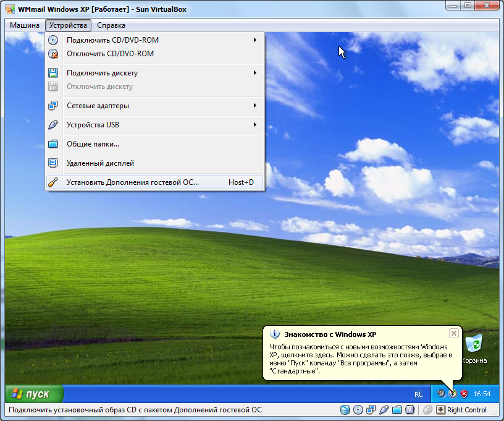The image size is (504, 421).
Task: Click tool icon beside Установить Дополнения
Action: 53,182
